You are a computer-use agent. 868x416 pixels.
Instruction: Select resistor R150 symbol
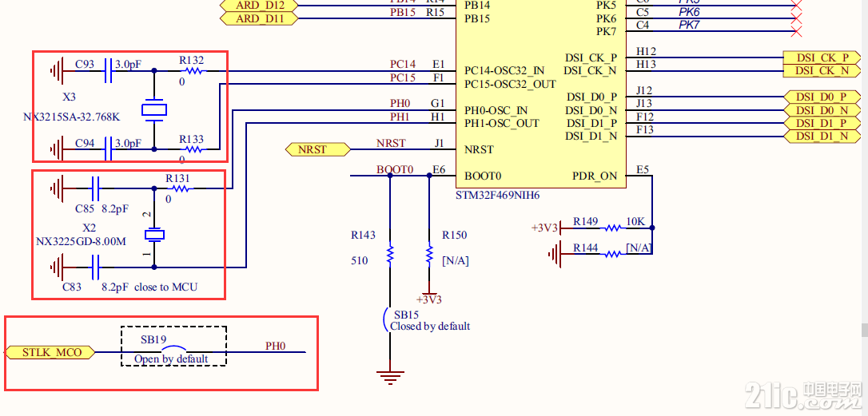[429, 254]
